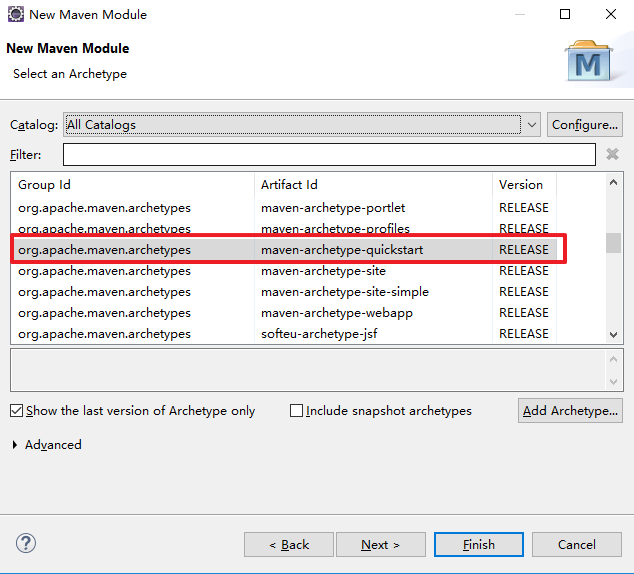Click the Maven M folder icon
The height and width of the screenshot is (574, 634).
click(x=588, y=61)
